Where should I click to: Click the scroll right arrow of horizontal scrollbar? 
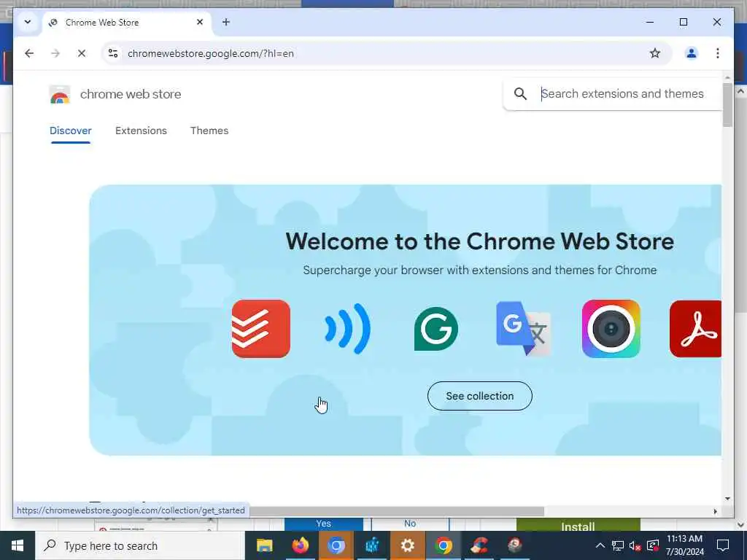pos(715,511)
